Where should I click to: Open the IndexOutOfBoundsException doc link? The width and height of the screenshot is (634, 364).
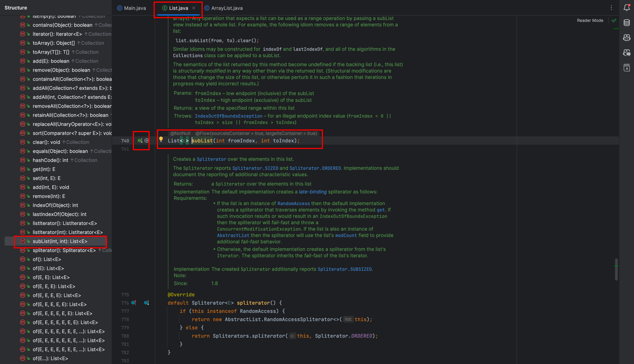click(228, 116)
